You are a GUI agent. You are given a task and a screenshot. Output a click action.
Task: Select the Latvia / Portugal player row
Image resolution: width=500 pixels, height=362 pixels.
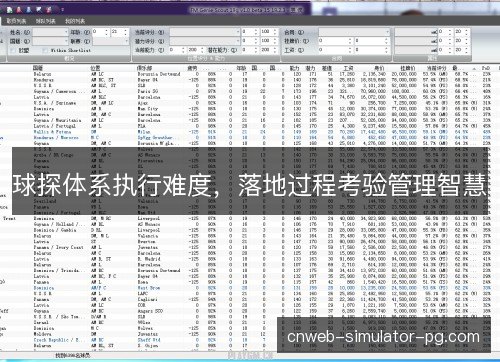[250, 126]
